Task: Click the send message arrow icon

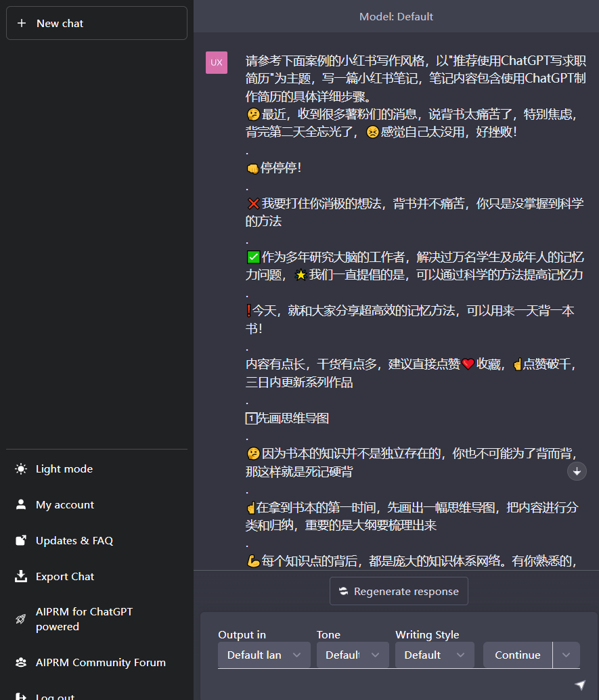Action: 580,684
